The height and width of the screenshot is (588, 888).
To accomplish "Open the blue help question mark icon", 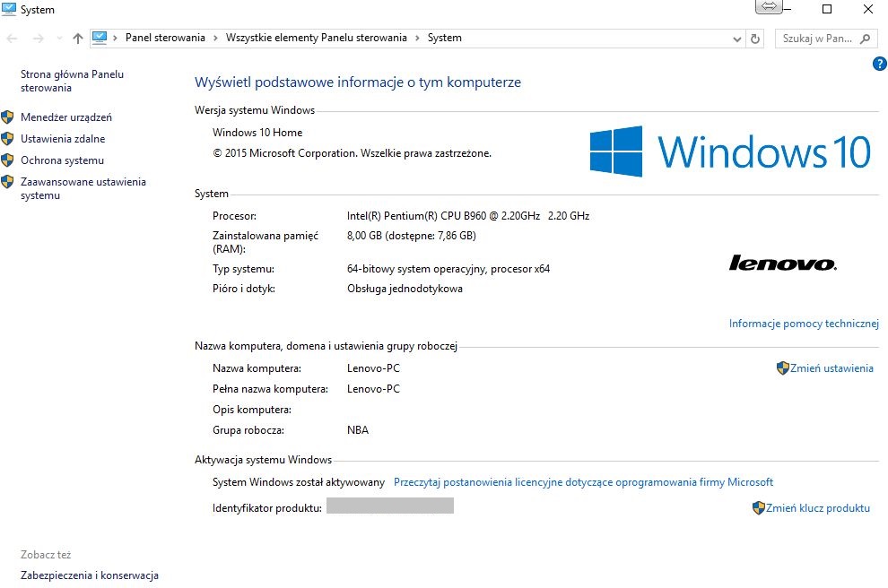I will [x=880, y=64].
